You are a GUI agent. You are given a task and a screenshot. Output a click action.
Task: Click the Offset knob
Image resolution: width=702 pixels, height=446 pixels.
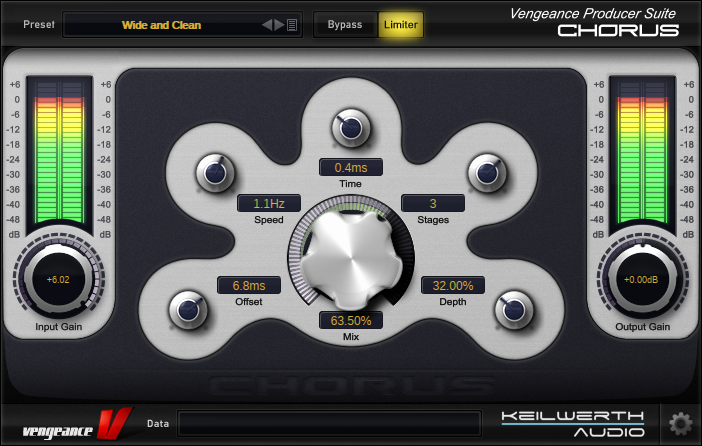[187, 307]
